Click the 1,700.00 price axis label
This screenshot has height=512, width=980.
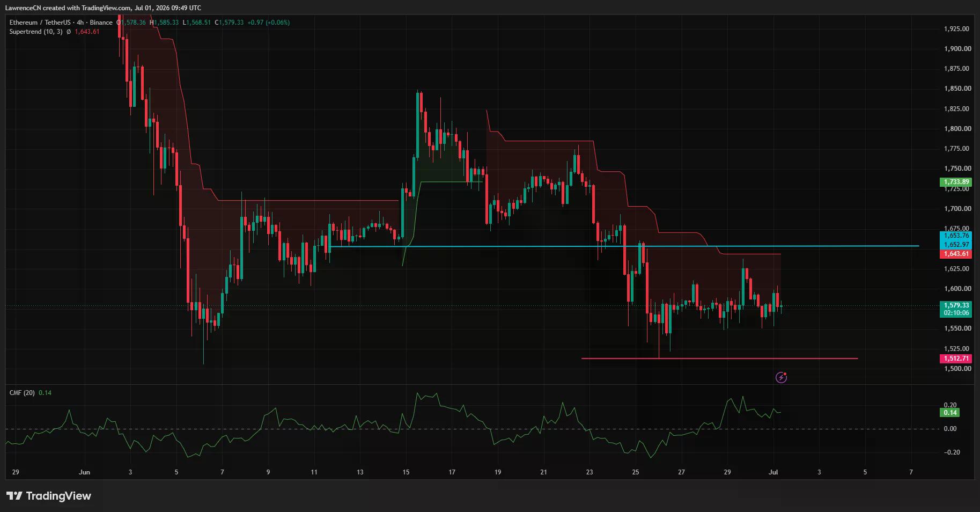[957, 209]
